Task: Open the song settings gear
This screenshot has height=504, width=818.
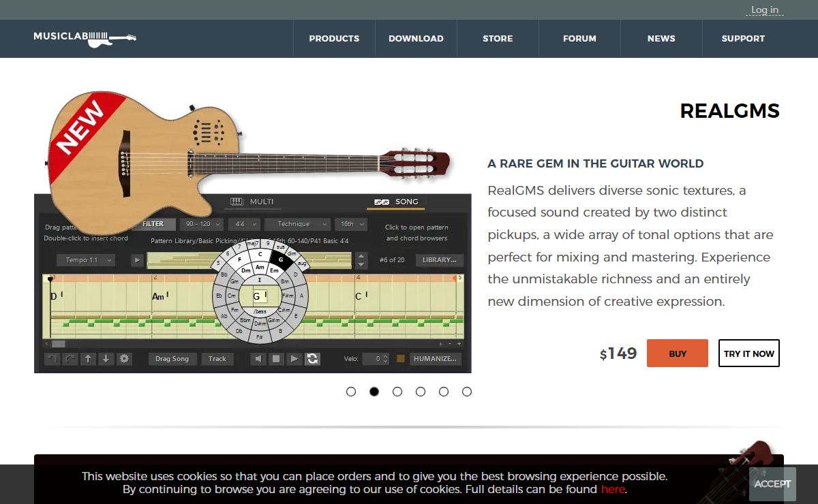Action: pos(124,359)
